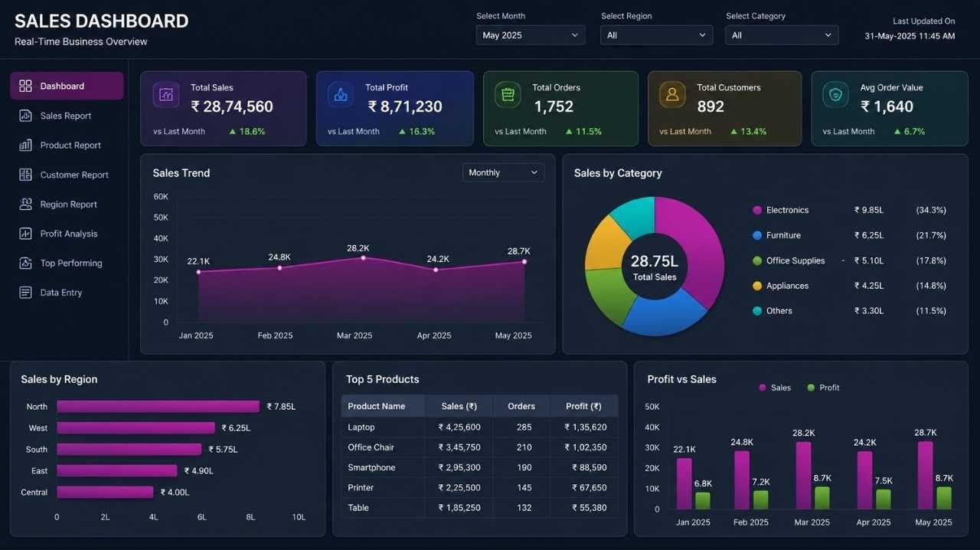Sort by Sales (₹) column header

(x=459, y=406)
